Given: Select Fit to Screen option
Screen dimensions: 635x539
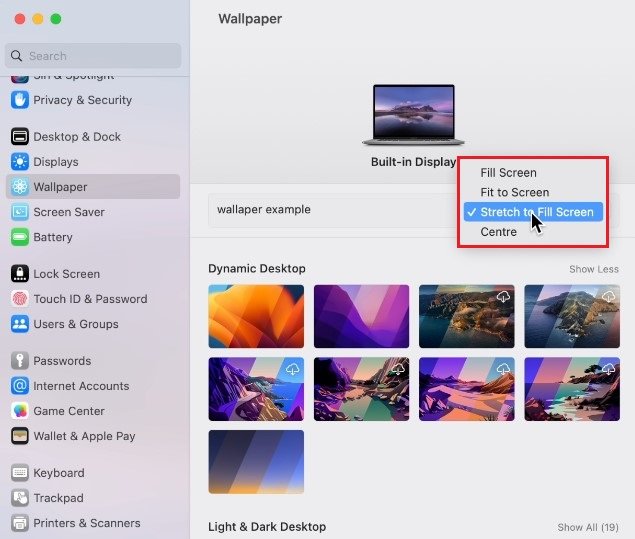Looking at the screenshot, I should click(514, 192).
